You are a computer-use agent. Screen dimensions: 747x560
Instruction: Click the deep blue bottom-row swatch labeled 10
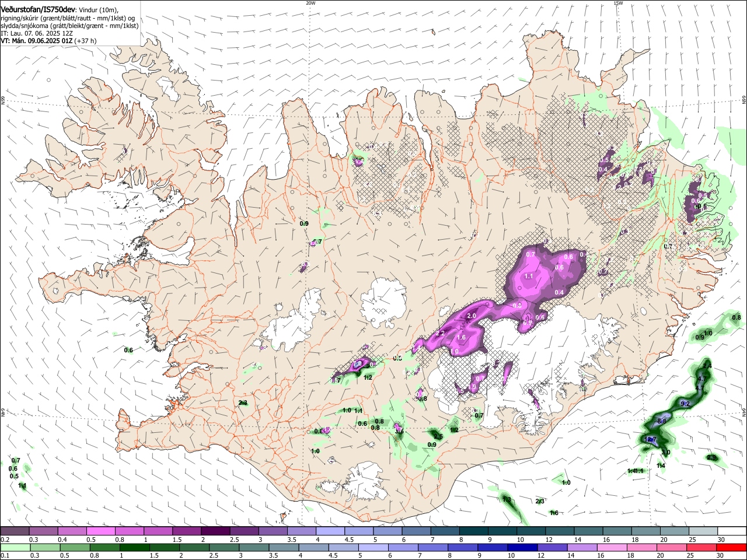[x=523, y=547]
